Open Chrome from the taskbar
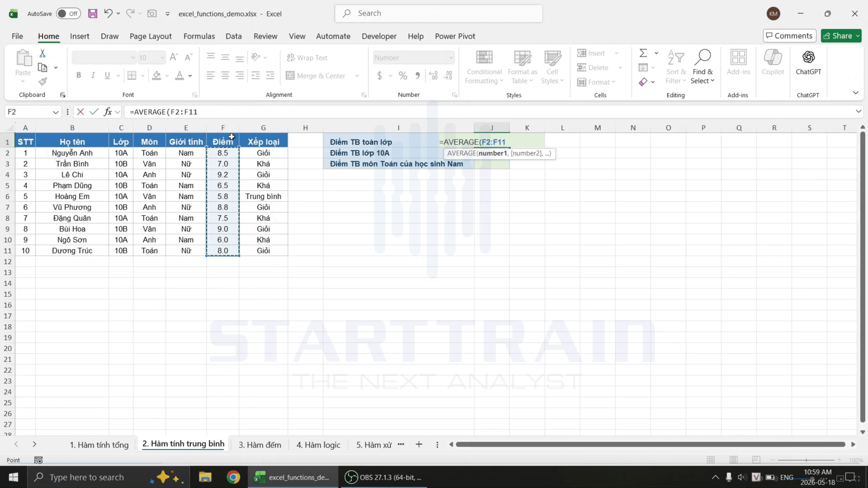The image size is (868, 488). (x=233, y=477)
